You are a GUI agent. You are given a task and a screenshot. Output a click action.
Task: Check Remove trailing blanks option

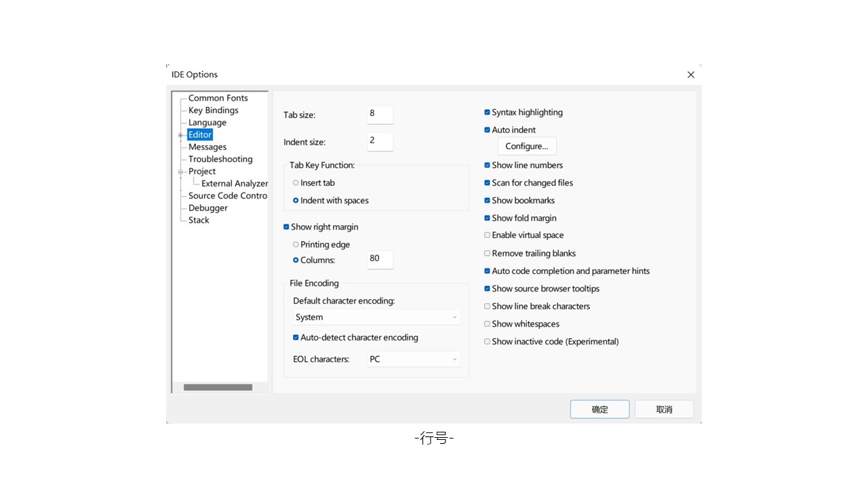(x=487, y=253)
